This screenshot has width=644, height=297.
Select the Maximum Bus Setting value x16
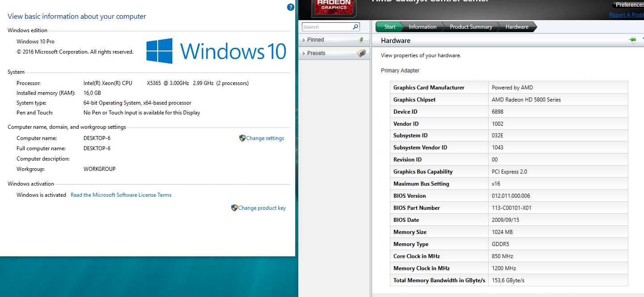[496, 184]
